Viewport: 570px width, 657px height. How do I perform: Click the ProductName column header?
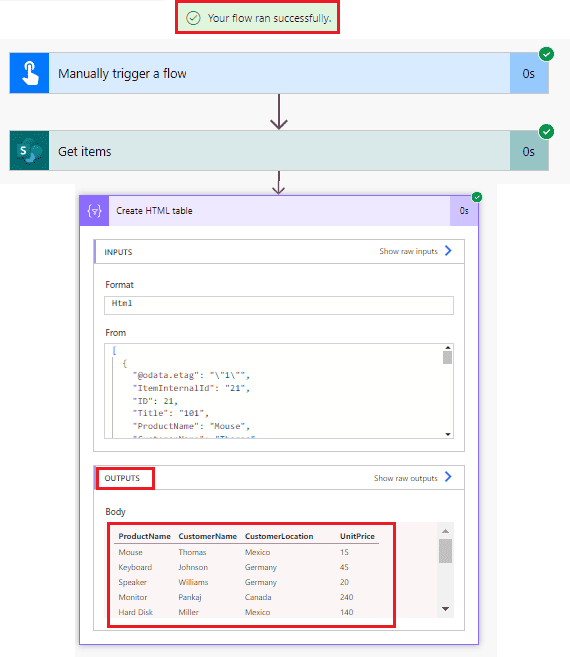[144, 536]
